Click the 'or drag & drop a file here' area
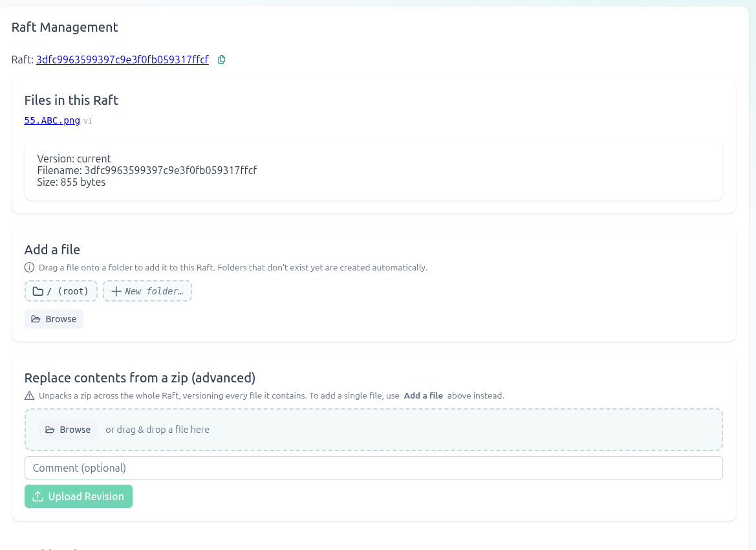The width and height of the screenshot is (756, 550). tap(157, 430)
